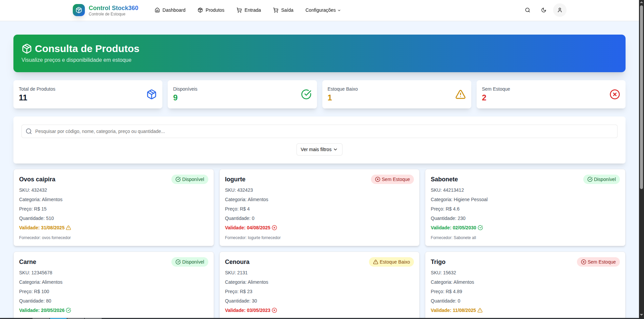644x319 pixels.
Task: Open the Produtos menu item
Action: pos(211,10)
